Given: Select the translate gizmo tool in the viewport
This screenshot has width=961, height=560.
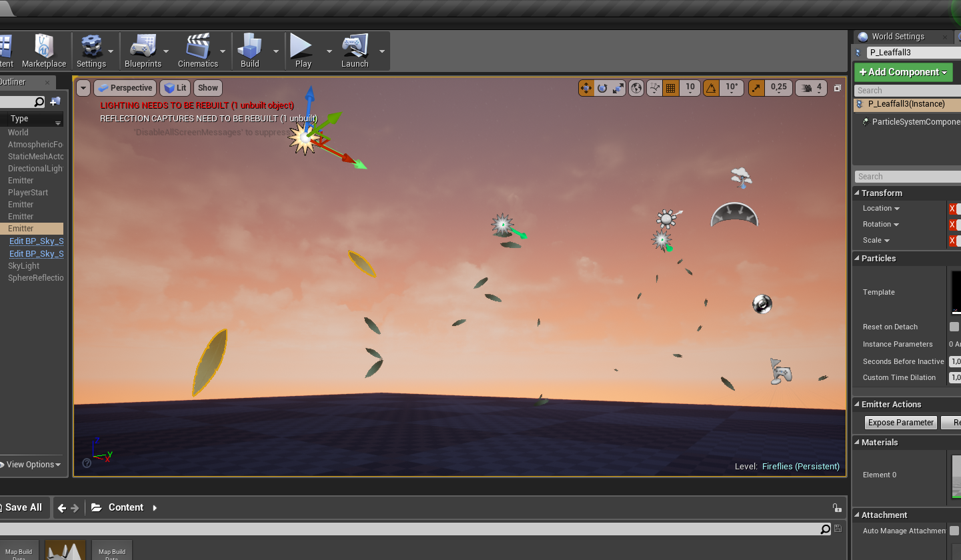Looking at the screenshot, I should coord(586,87).
